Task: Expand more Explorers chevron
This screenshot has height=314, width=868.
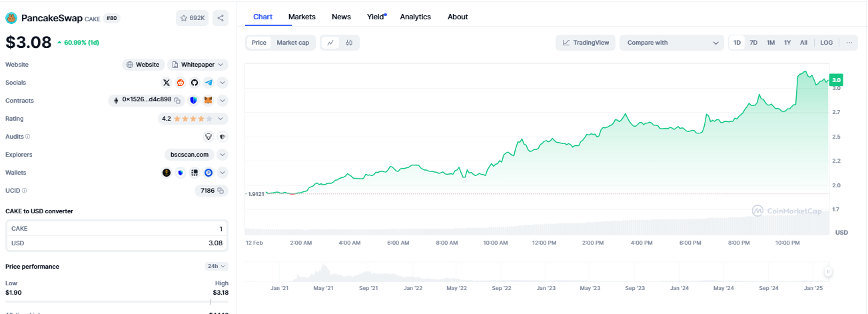Action: (x=222, y=155)
